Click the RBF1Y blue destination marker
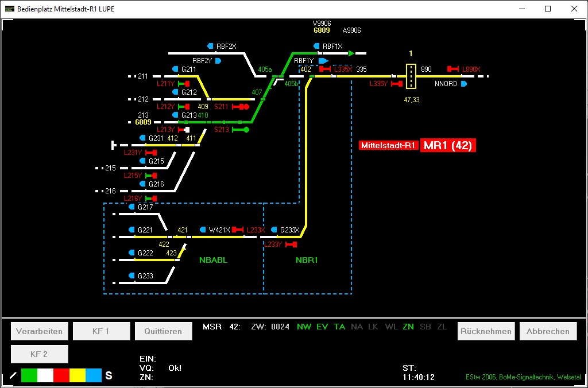588x388 pixels. pyautogui.click(x=323, y=60)
